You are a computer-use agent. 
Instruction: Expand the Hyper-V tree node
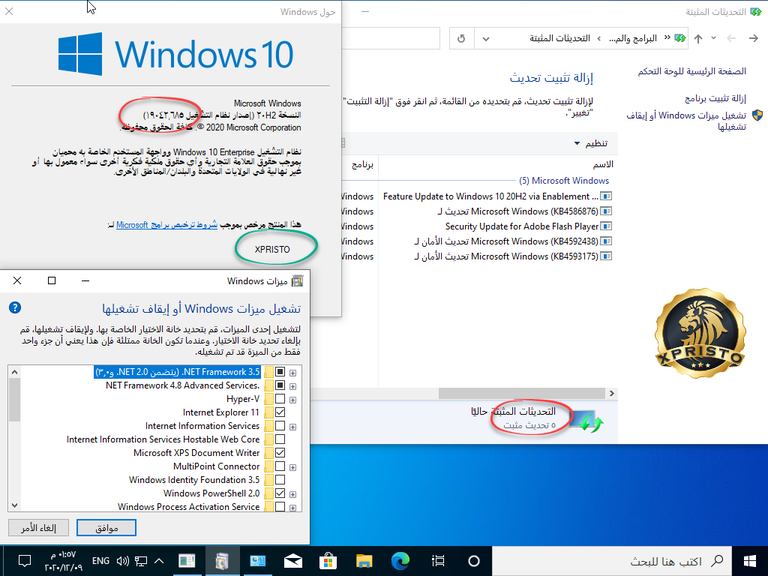293,400
